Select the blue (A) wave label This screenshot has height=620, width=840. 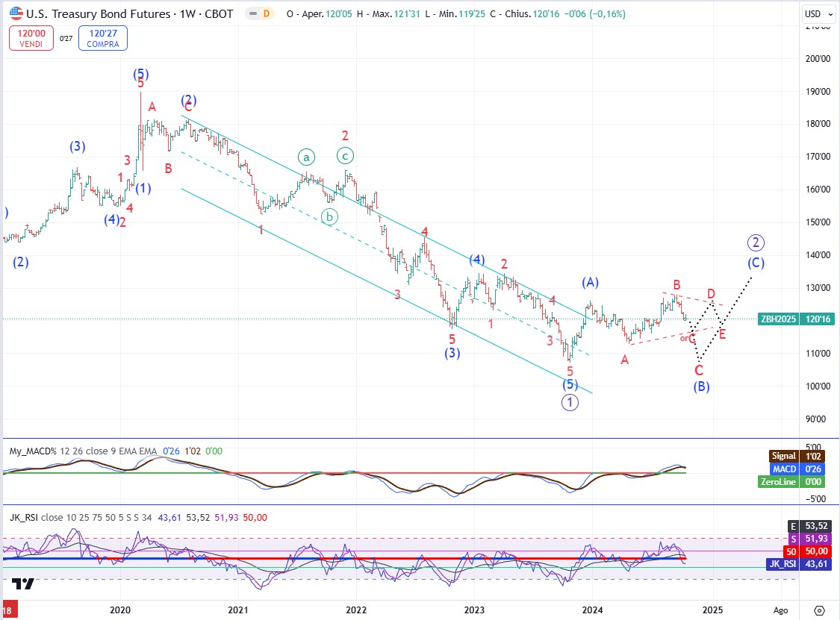591,283
